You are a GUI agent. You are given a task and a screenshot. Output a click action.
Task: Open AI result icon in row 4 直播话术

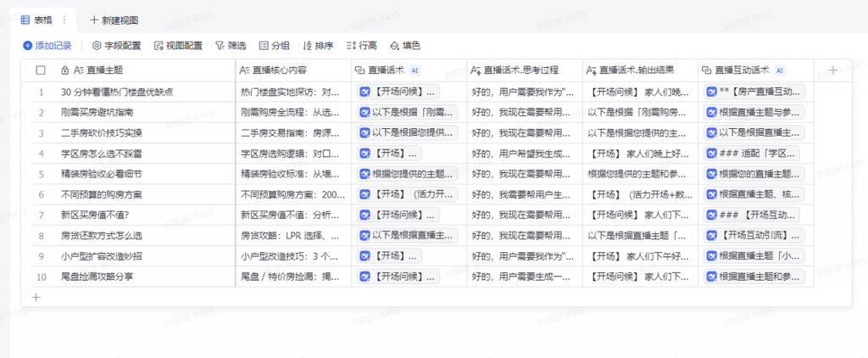pos(364,154)
